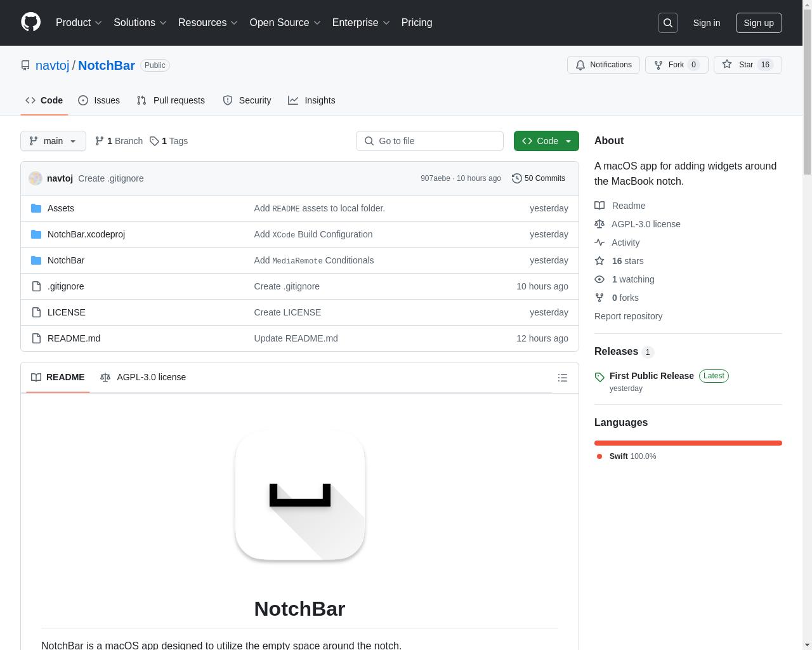Viewport: 812px width, 650px height.
Task: Expand the Open Source menu
Action: (x=285, y=23)
